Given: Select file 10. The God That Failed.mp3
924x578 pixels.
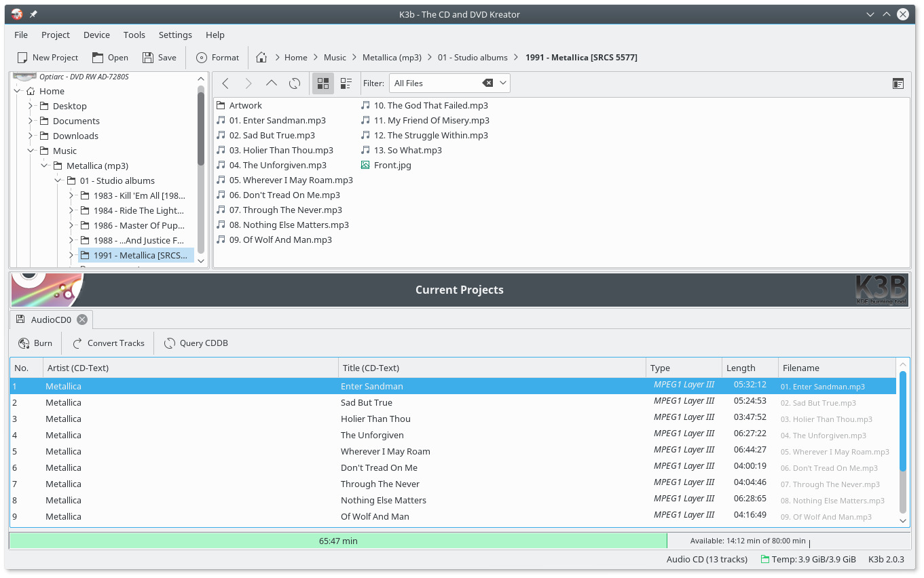Looking at the screenshot, I should coord(424,105).
